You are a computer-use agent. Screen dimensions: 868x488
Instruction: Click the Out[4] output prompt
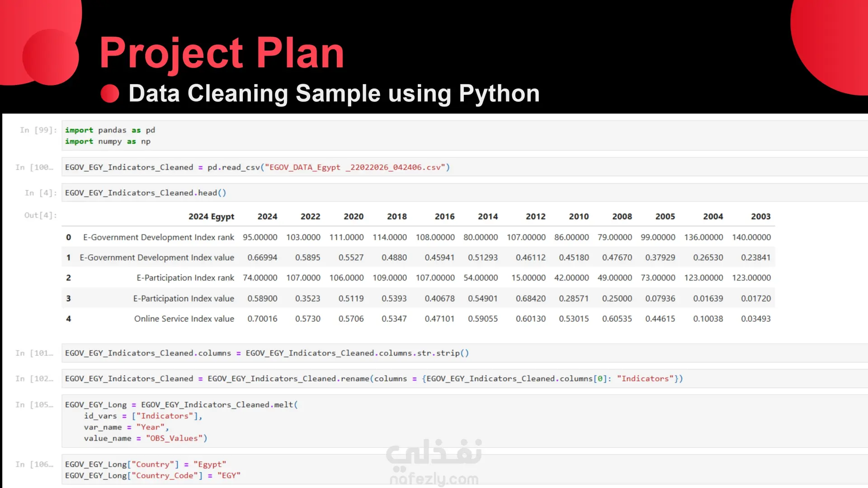[41, 215]
